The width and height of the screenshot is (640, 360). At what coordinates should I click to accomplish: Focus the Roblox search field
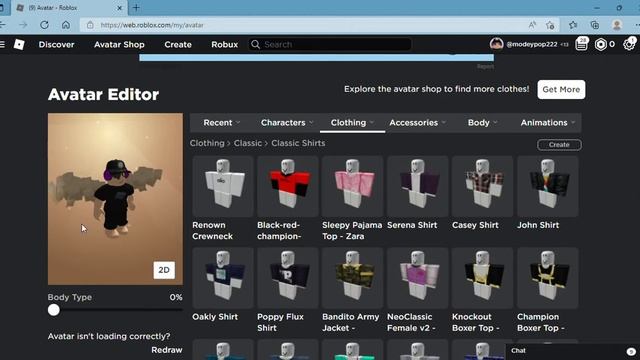coord(330,44)
